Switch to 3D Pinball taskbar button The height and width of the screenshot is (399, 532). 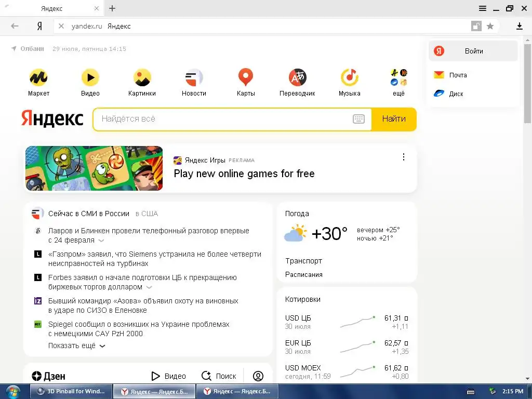coord(71,391)
